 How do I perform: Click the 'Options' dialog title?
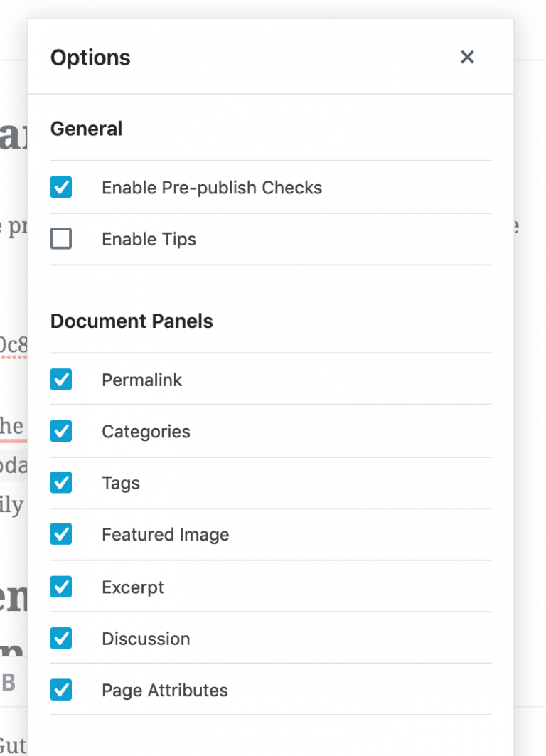90,58
